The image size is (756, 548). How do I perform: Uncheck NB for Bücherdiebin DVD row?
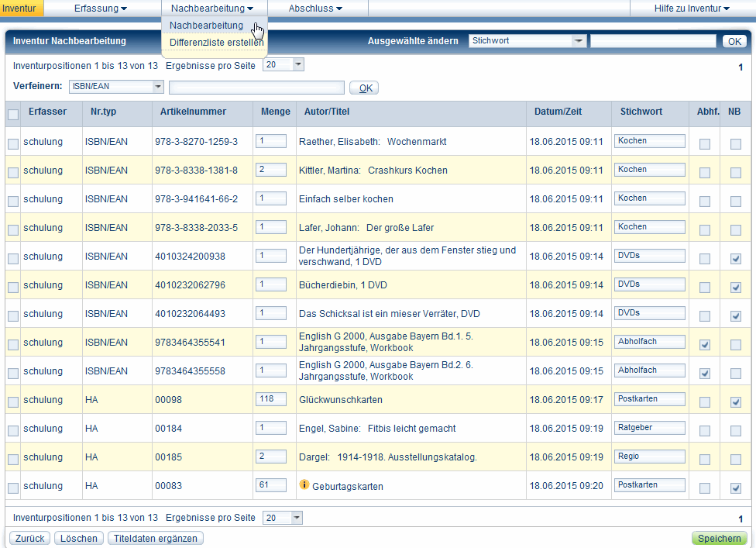[735, 288]
